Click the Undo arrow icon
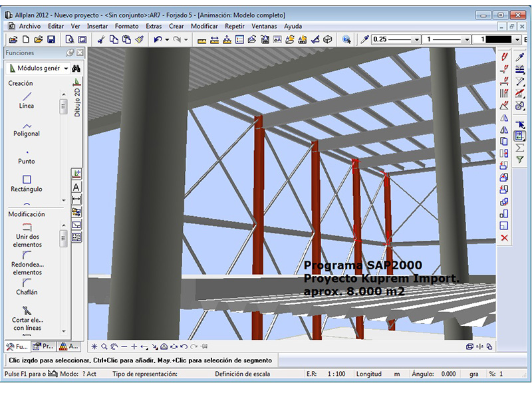 158,40
